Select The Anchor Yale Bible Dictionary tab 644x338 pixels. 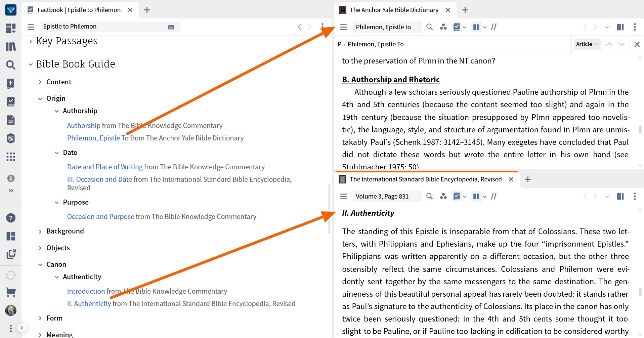point(394,10)
